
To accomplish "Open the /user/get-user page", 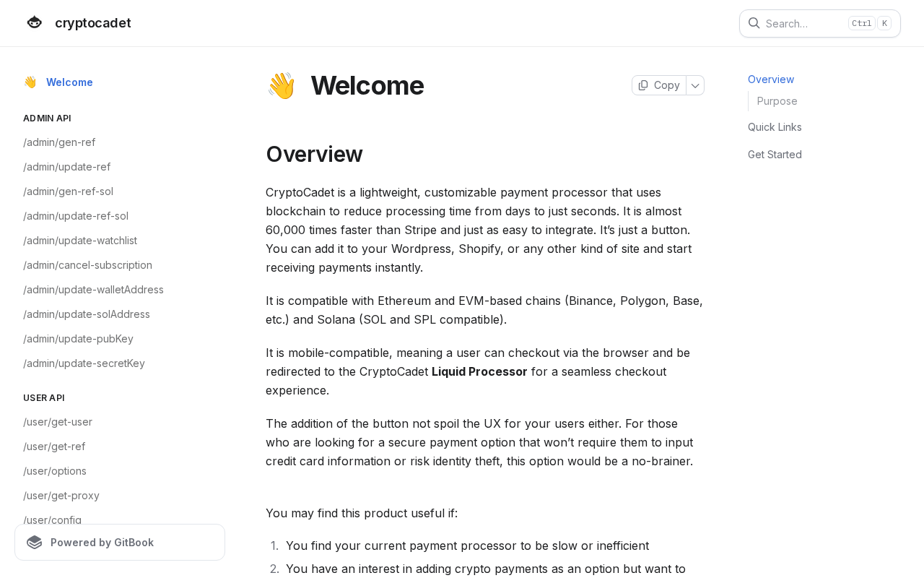I will (58, 422).
